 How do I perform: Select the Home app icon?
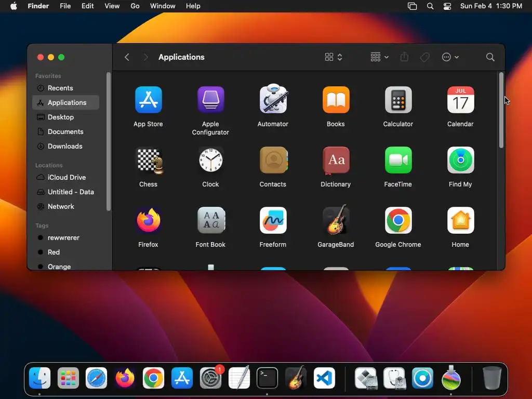point(460,220)
